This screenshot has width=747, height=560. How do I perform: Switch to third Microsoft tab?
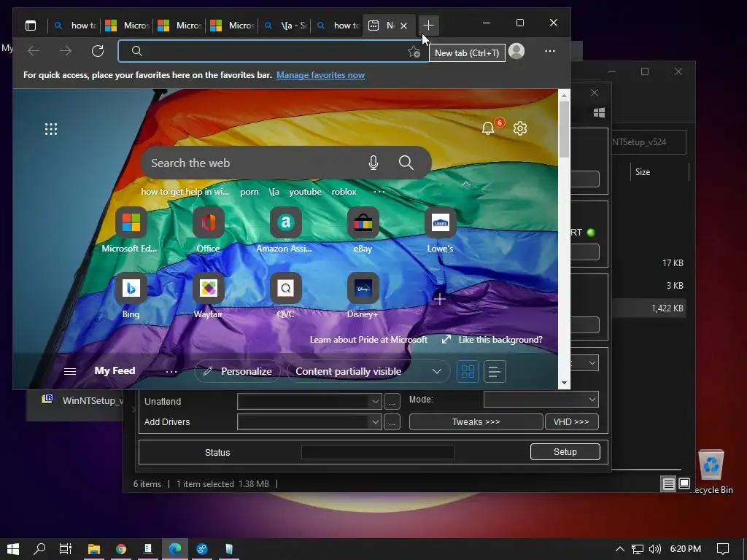(231, 26)
